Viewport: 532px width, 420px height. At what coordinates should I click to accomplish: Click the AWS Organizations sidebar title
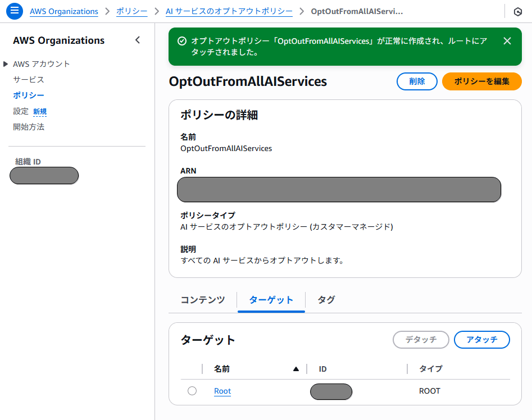coord(58,40)
